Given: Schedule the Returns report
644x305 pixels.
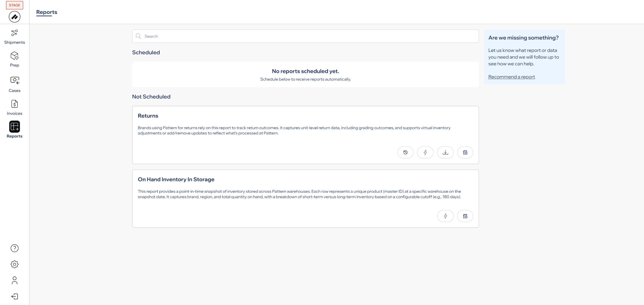Looking at the screenshot, I should (x=465, y=152).
